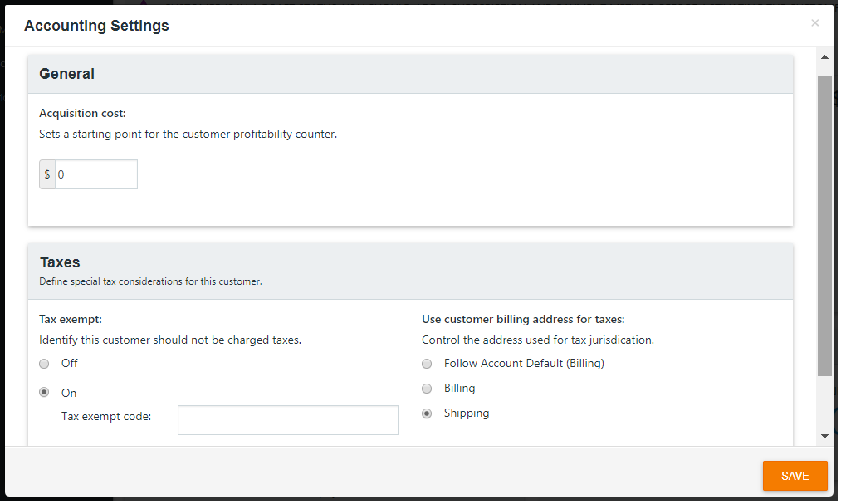Select the Tax exempt On option
The image size is (841, 504).
coord(44,393)
